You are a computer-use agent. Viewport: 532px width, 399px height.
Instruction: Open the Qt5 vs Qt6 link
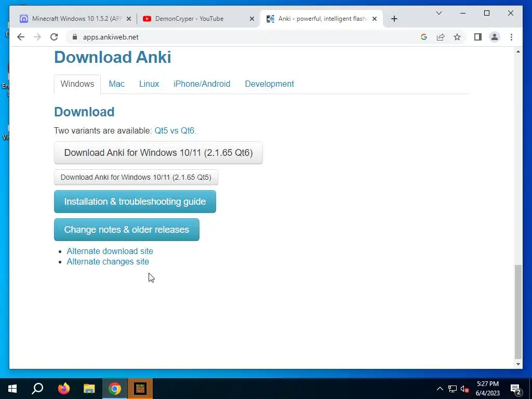tap(176, 130)
